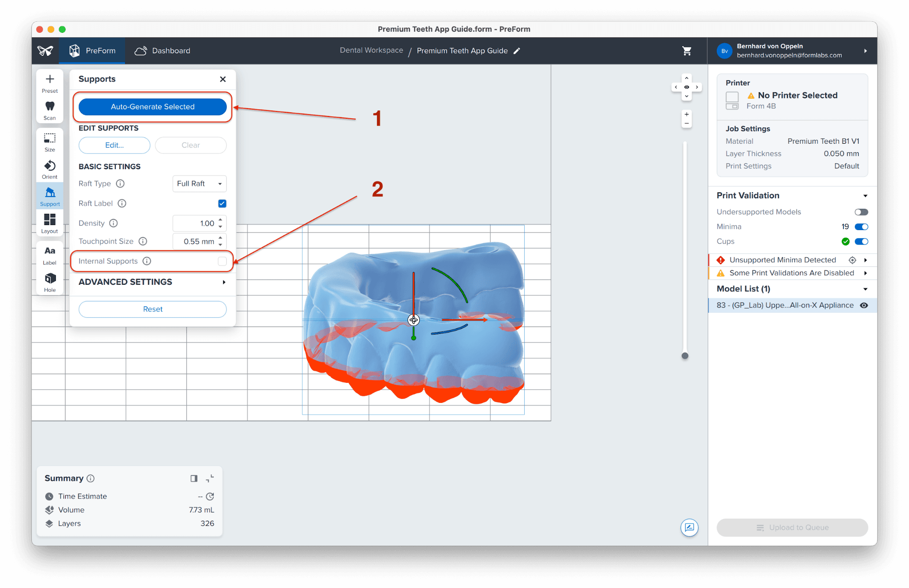Screen dimensions: 909x588
Task: Refresh the time estimate
Action: (x=210, y=497)
